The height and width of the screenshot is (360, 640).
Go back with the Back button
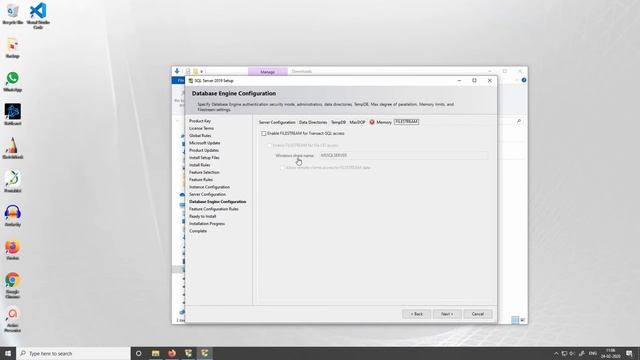(x=416, y=314)
